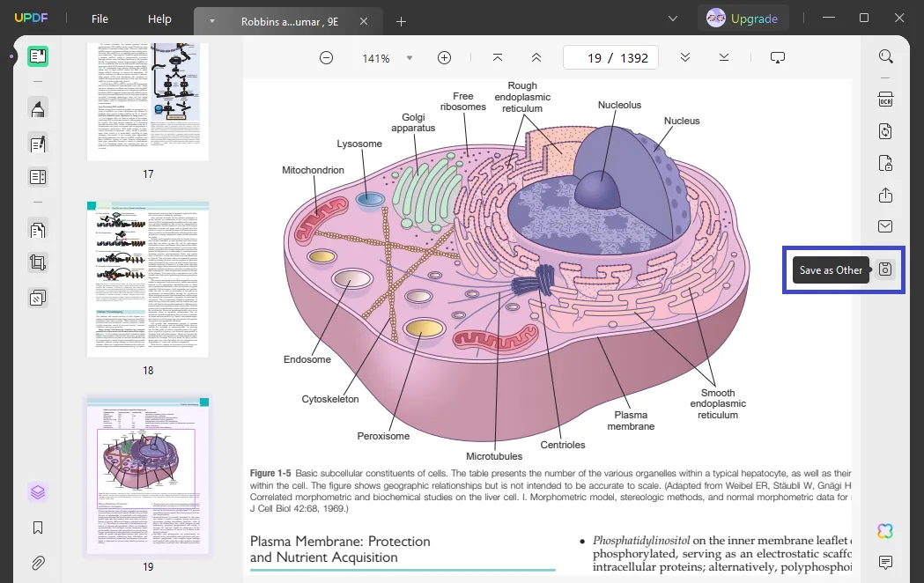This screenshot has height=583, width=924.
Task: Click the 'Golgi apparatus' diagram label
Action: click(413, 122)
